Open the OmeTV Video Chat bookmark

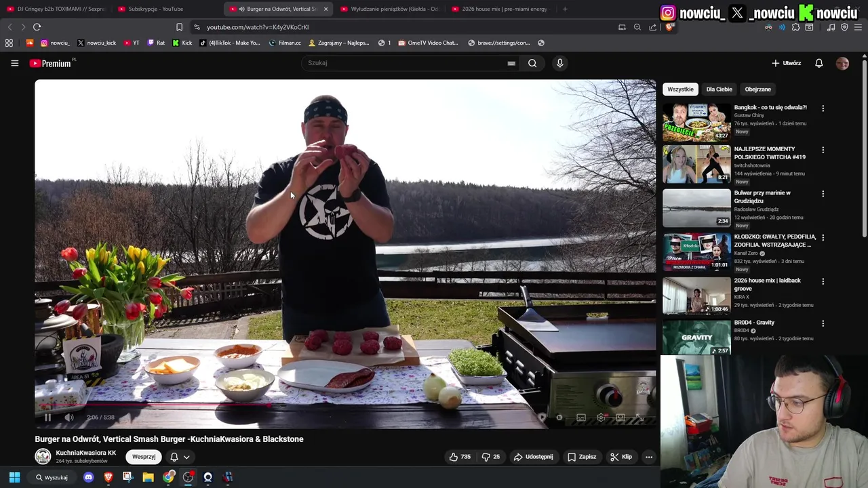tap(428, 43)
